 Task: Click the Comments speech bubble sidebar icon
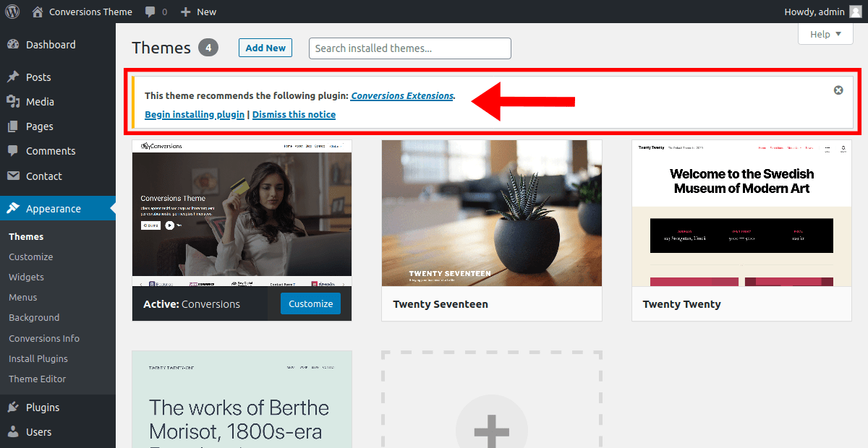(13, 151)
